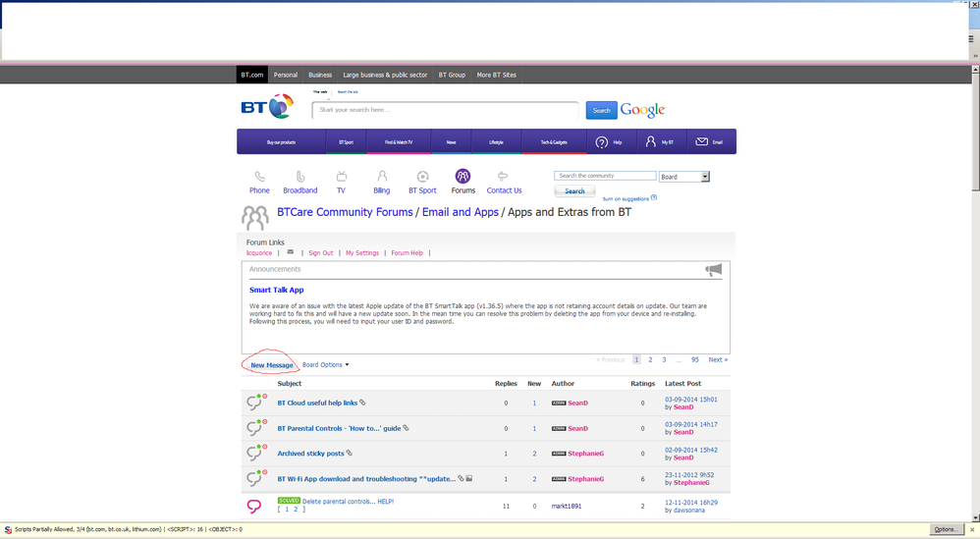Go to page 2 of threads
Image resolution: width=980 pixels, height=539 pixels.
650,359
